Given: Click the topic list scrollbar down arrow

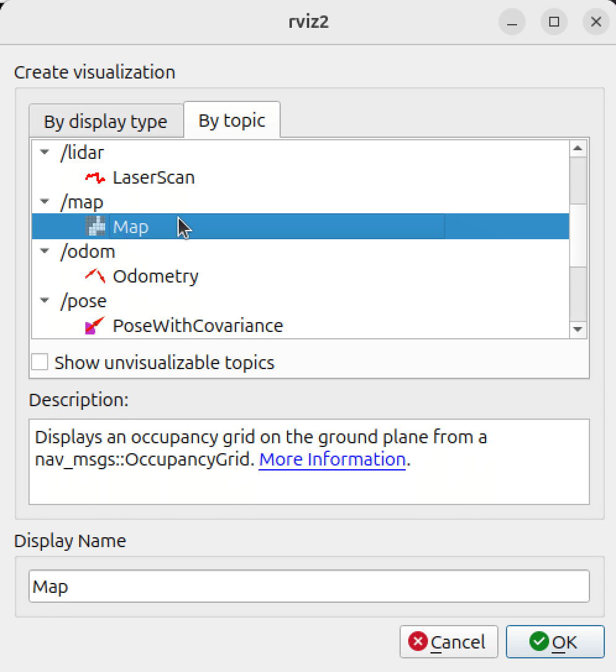Looking at the screenshot, I should pyautogui.click(x=578, y=329).
